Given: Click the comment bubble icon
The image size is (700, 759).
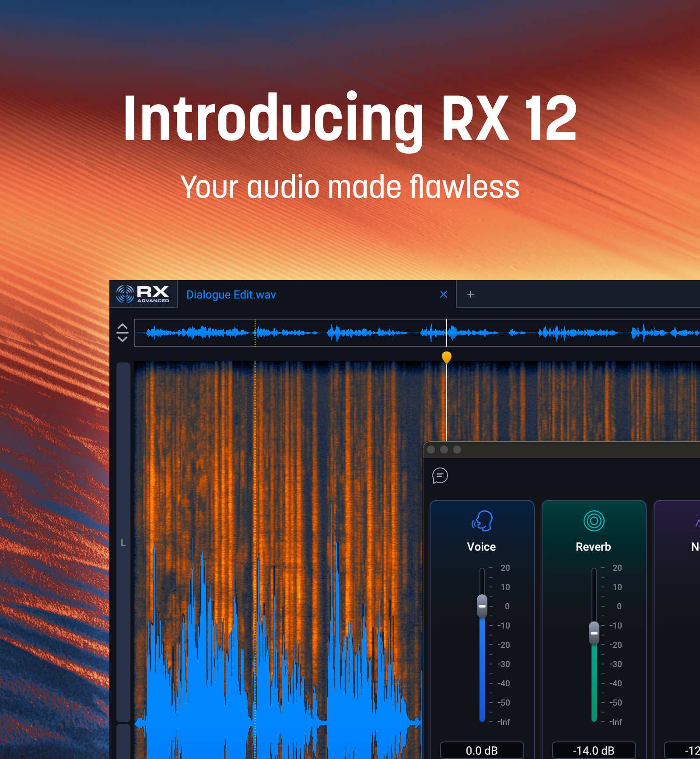Looking at the screenshot, I should tap(440, 476).
